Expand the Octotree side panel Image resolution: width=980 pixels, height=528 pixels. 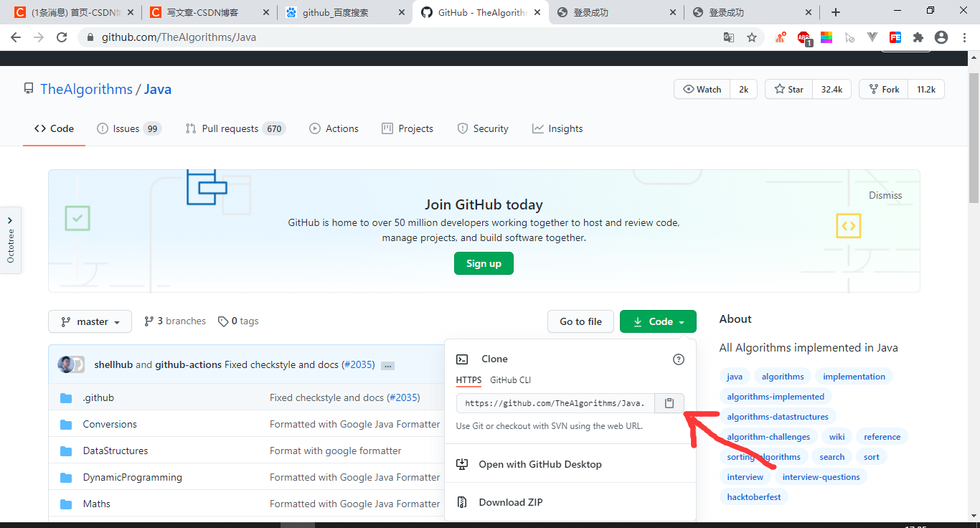(x=10, y=240)
